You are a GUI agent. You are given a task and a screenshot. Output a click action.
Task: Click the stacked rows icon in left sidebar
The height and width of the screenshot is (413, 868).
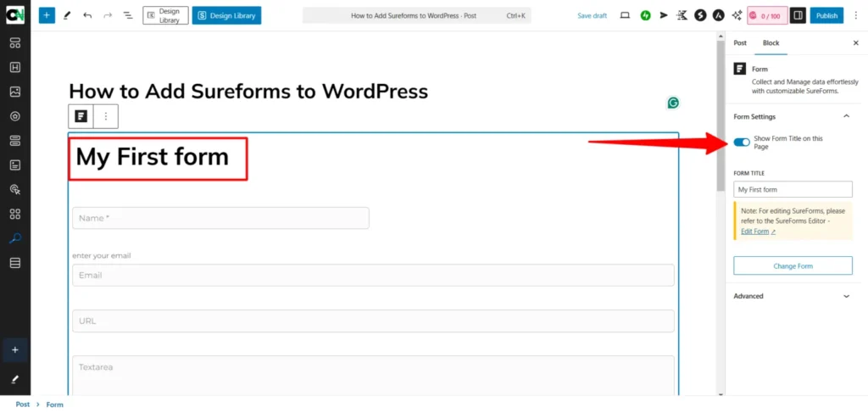click(x=15, y=263)
